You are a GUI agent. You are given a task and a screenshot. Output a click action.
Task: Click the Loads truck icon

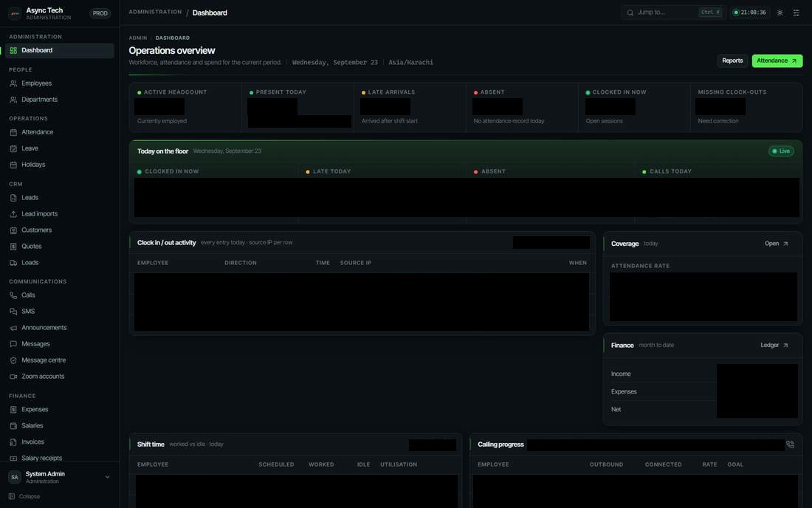13,263
